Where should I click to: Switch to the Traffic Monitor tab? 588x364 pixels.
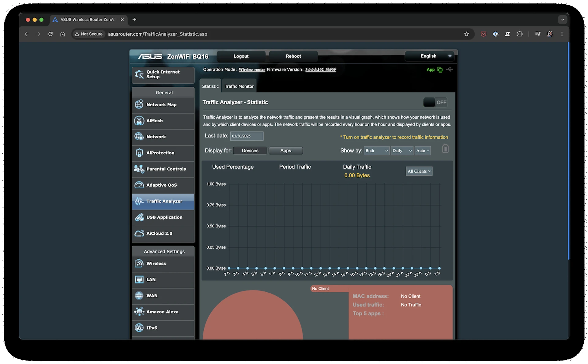(x=239, y=86)
